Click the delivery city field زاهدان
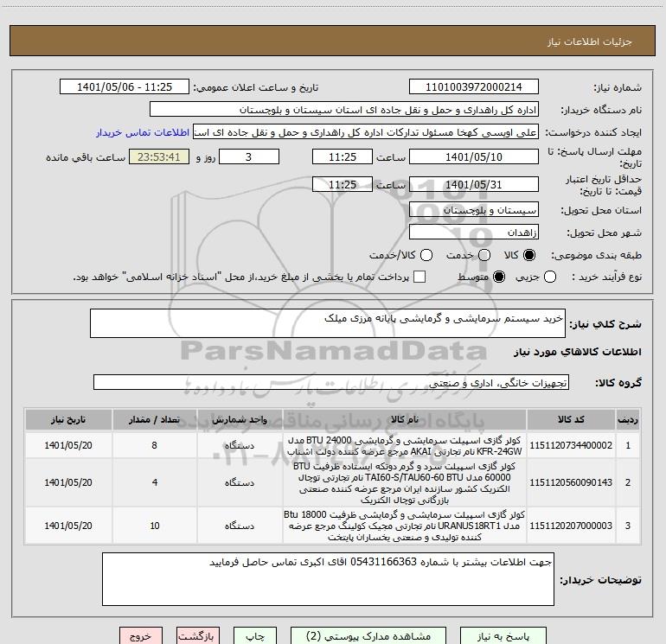 coord(474,233)
